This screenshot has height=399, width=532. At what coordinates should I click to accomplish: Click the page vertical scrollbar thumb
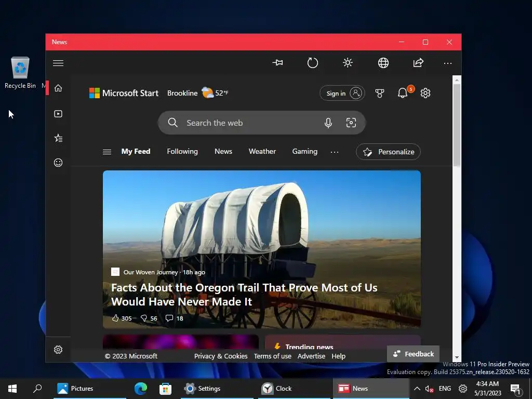457,125
